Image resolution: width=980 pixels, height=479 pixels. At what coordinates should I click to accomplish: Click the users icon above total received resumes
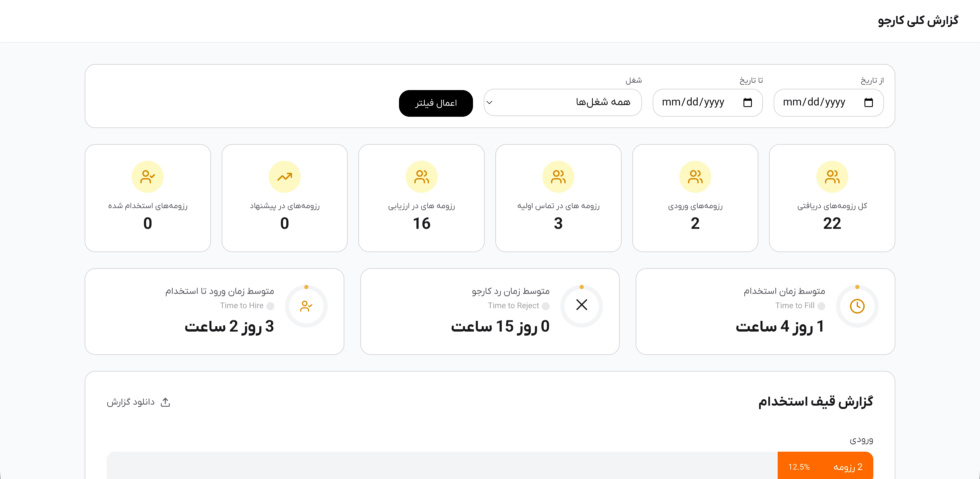(832, 177)
